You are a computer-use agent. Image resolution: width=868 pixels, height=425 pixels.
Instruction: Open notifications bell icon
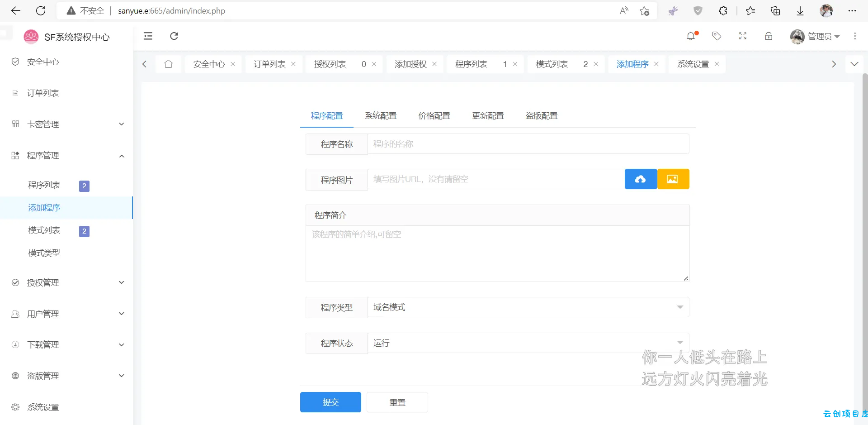pyautogui.click(x=691, y=36)
